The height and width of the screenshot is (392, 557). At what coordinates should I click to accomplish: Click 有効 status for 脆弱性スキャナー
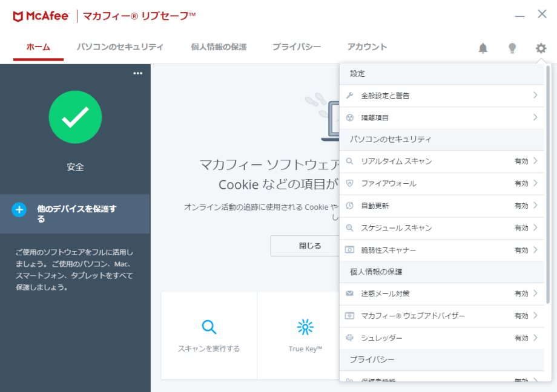pyautogui.click(x=521, y=250)
